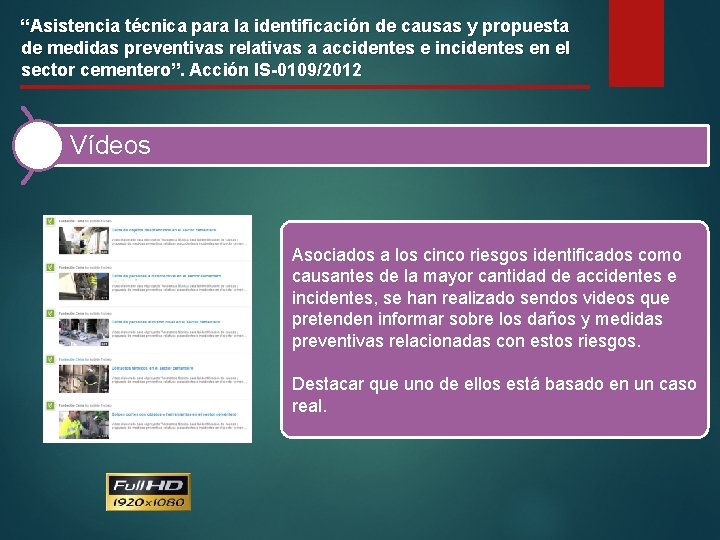
Task: Click the Full HD 1920x1080 badge
Action: click(148, 492)
